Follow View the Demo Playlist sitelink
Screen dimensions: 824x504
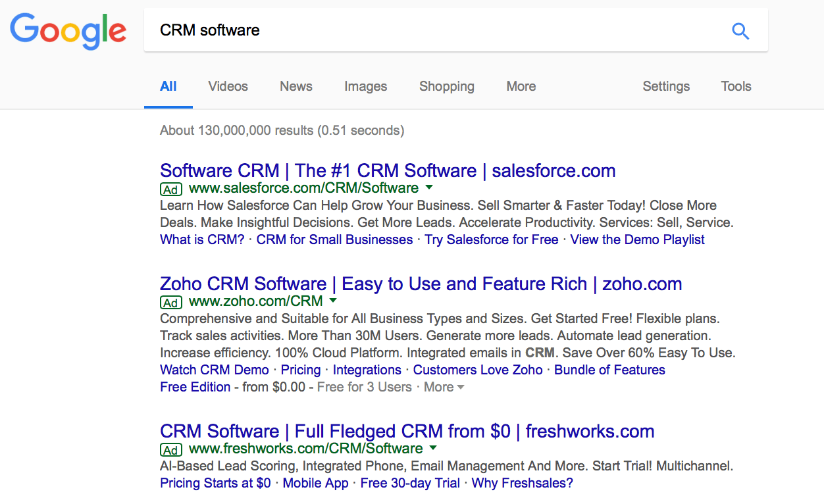[x=637, y=239]
